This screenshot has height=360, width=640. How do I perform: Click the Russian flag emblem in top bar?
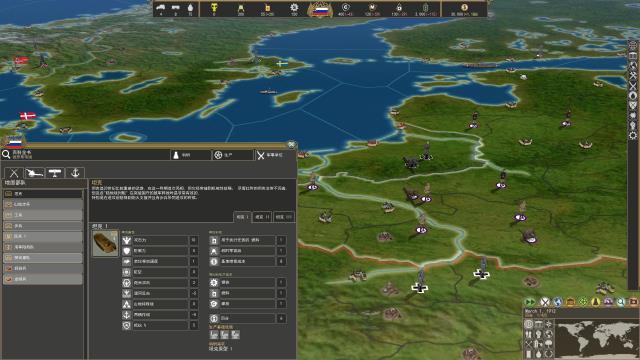coord(320,9)
